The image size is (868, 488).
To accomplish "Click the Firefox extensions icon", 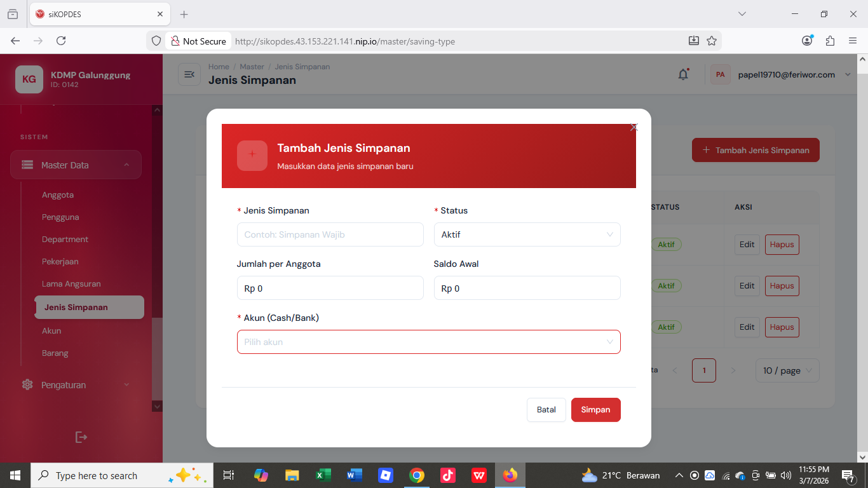I will point(830,41).
